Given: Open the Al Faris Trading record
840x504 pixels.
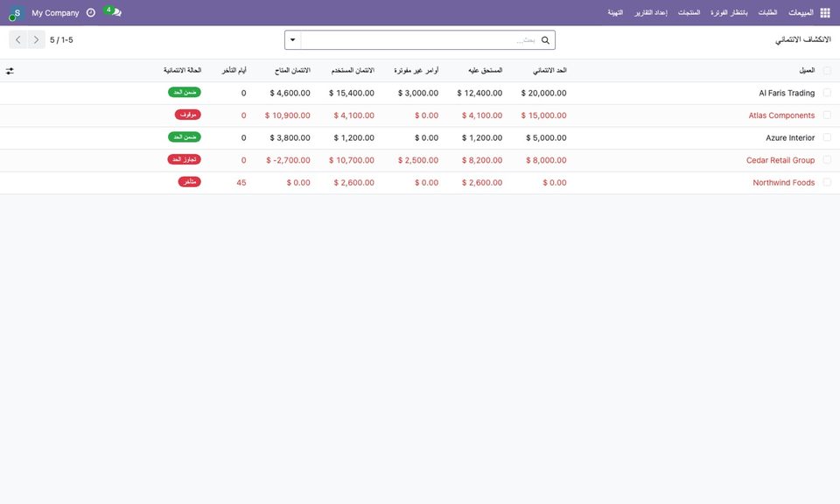Looking at the screenshot, I should [787, 94].
